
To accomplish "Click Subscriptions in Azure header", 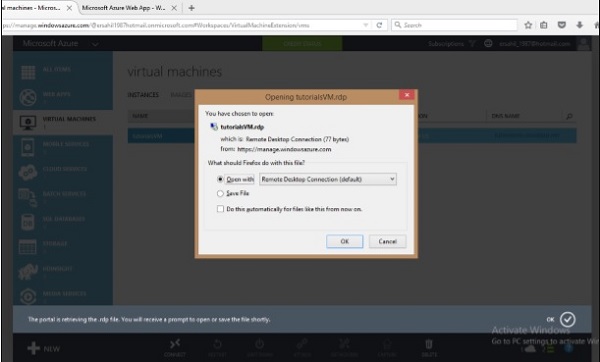I will [446, 44].
